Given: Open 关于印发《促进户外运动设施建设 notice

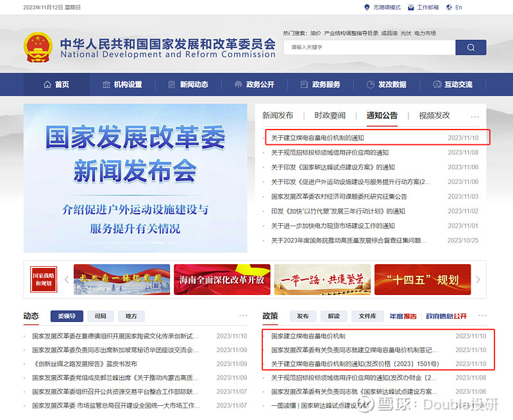Looking at the screenshot, I should coord(351,182).
